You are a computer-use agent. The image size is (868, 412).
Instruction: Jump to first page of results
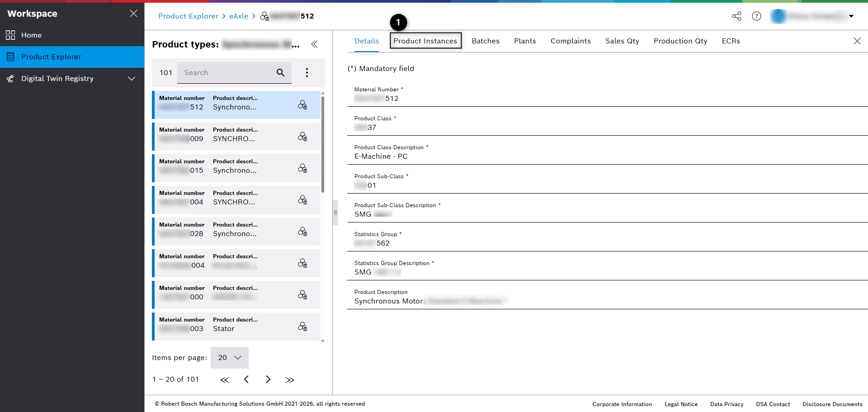pyautogui.click(x=225, y=380)
